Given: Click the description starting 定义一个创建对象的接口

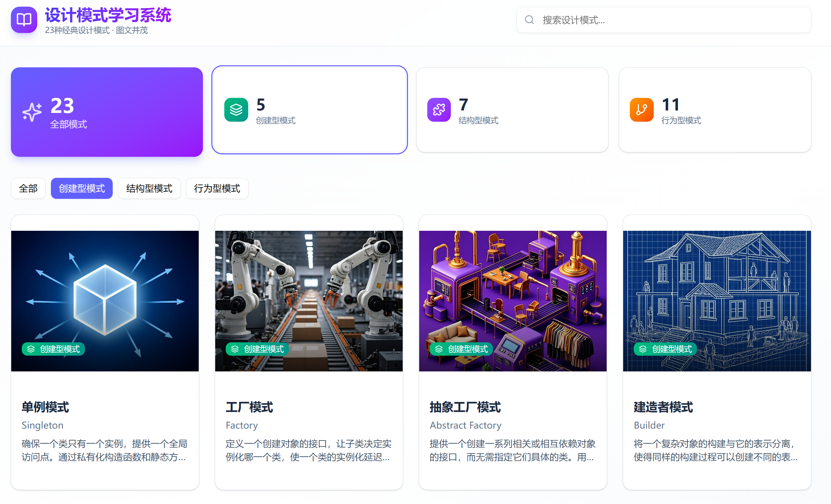Looking at the screenshot, I should tap(308, 450).
